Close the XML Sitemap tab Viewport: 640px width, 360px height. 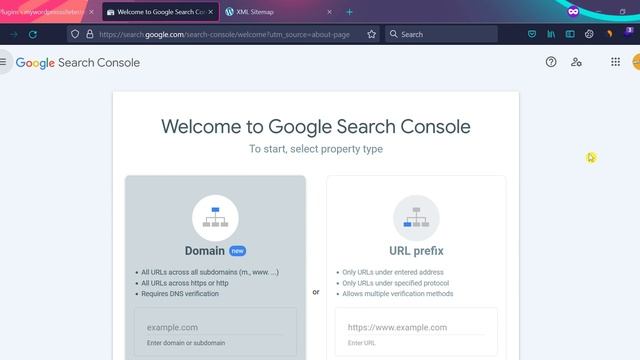coord(329,12)
